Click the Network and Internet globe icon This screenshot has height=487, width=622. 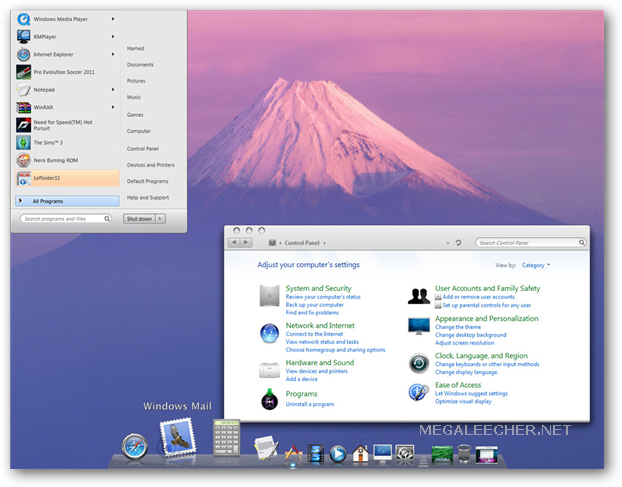(x=269, y=333)
